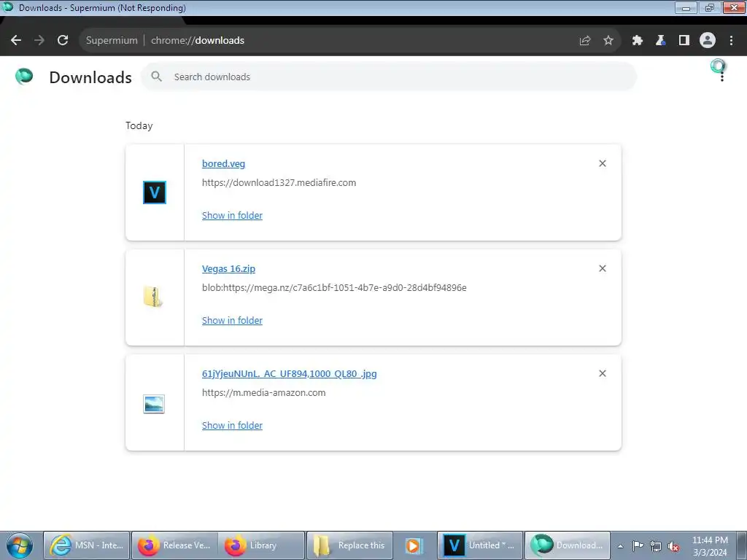Screen dimensions: 747x560
Task: Open the 61jYjeuNUnL jpg download link
Action: [x=289, y=374]
